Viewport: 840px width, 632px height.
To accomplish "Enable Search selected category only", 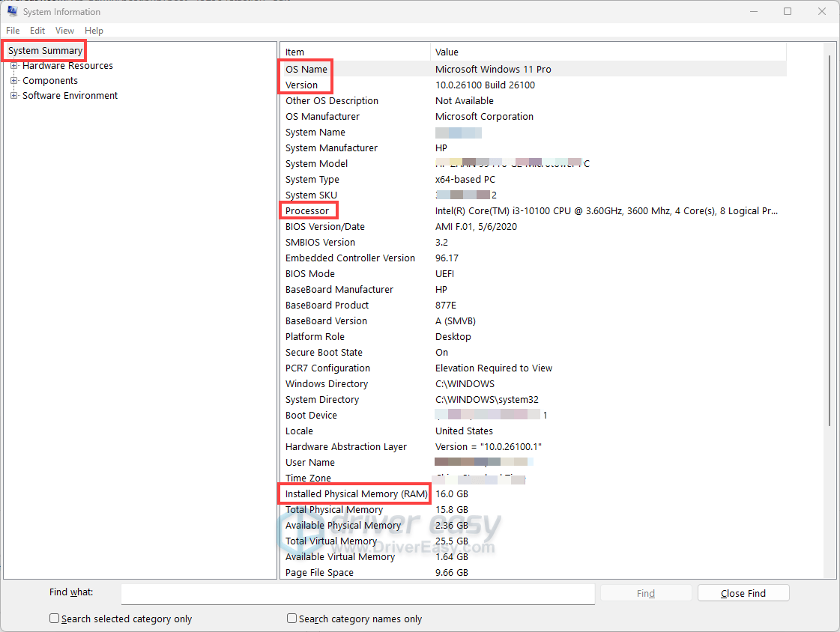I will coord(54,618).
